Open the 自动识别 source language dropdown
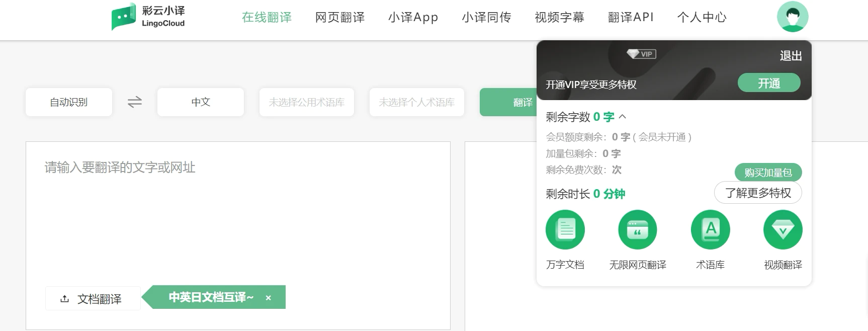This screenshot has width=868, height=331. (x=69, y=102)
